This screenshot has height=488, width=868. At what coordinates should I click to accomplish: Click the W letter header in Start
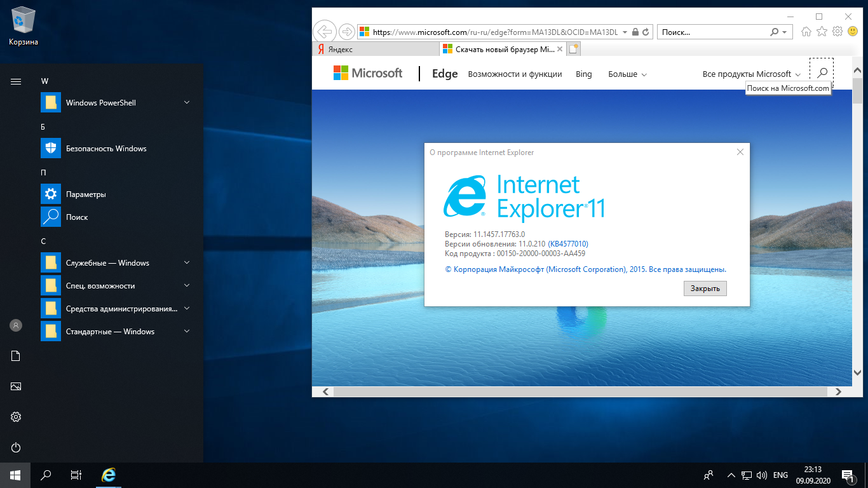[x=44, y=81]
